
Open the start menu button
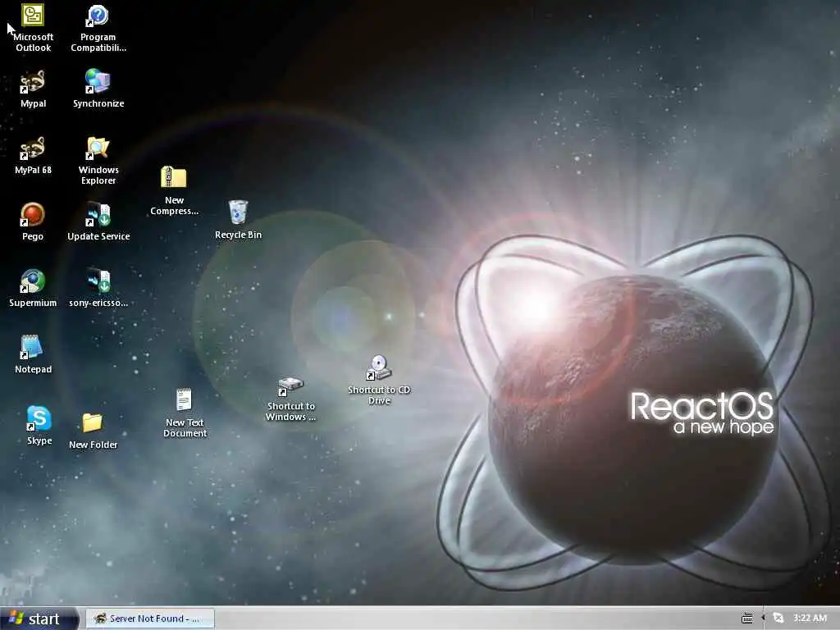pyautogui.click(x=39, y=619)
